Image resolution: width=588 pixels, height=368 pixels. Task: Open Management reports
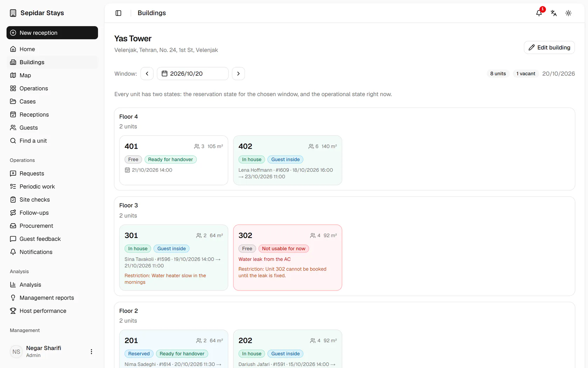[52, 298]
